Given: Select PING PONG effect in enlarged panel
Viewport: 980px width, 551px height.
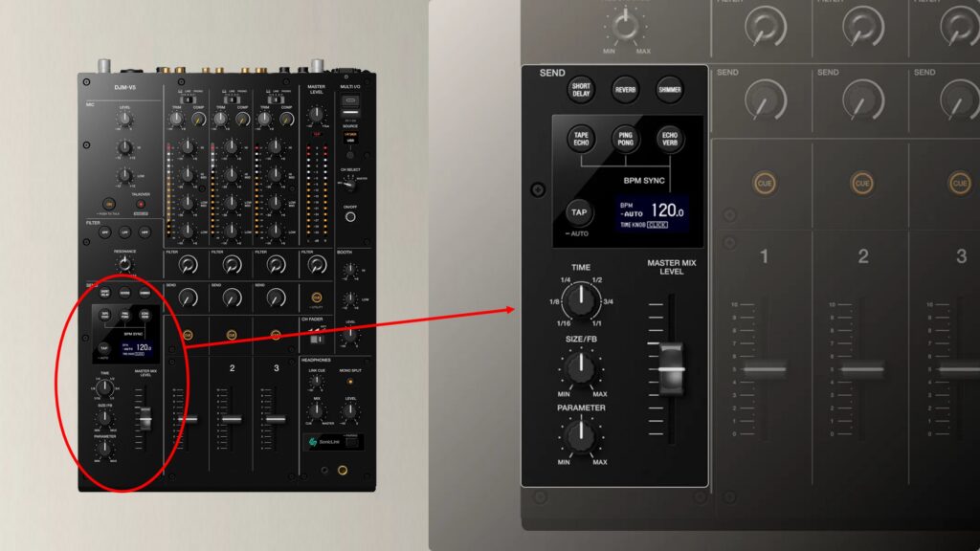Looking at the screenshot, I should click(x=626, y=139).
